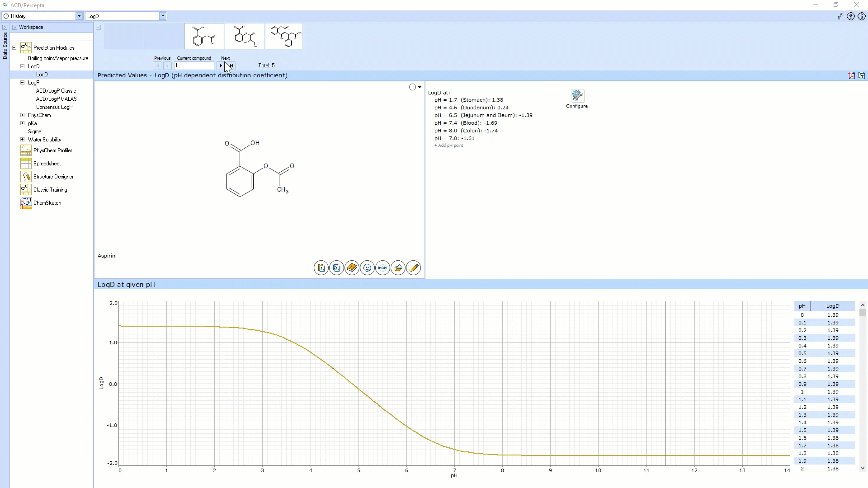Image resolution: width=868 pixels, height=488 pixels.
Task: Select Boiling point/Vapor pressure module
Action: click(58, 58)
